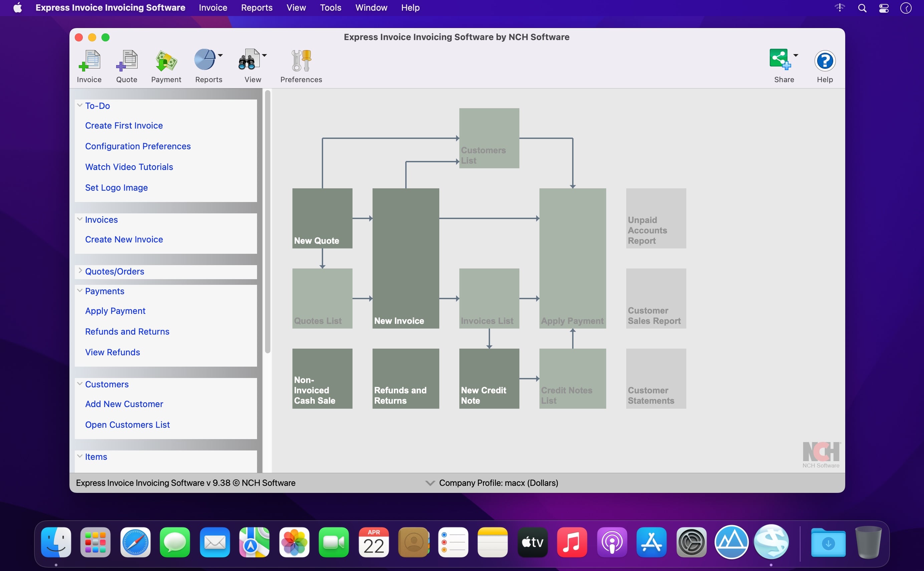Collapse the Items section
The image size is (924, 571).
pos(80,456)
